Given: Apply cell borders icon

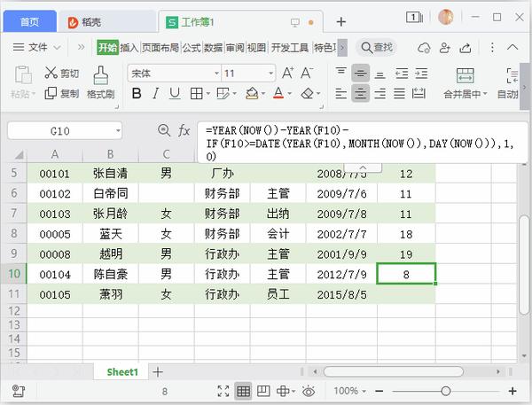Looking at the screenshot, I should (197, 93).
